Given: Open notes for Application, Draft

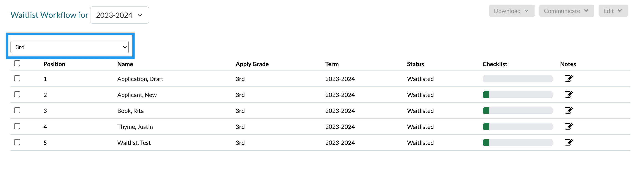Looking at the screenshot, I should pyautogui.click(x=568, y=79).
